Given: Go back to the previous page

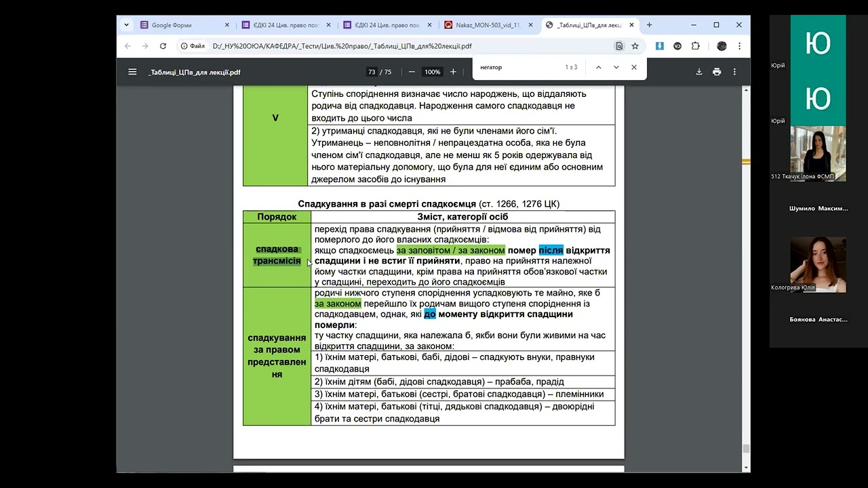Looking at the screenshot, I should coord(127,46).
